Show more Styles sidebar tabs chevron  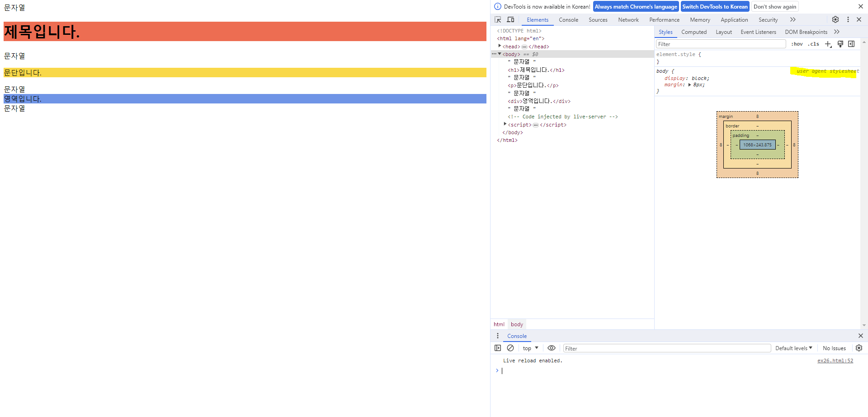coord(837,32)
